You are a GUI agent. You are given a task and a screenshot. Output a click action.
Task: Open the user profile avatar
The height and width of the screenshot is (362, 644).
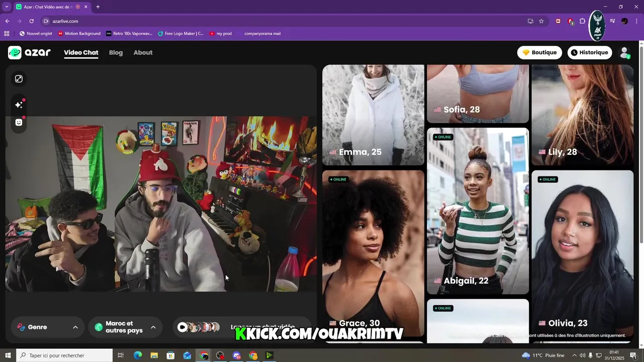625,52
